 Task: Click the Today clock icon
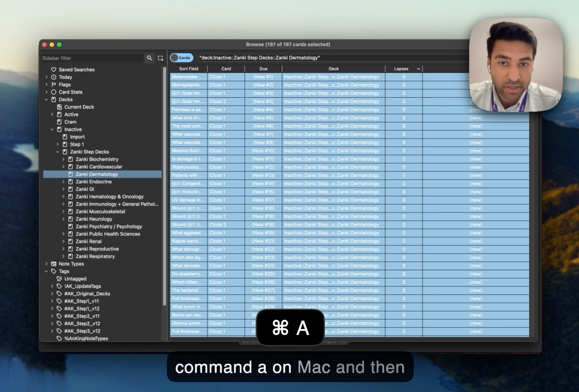(x=54, y=77)
